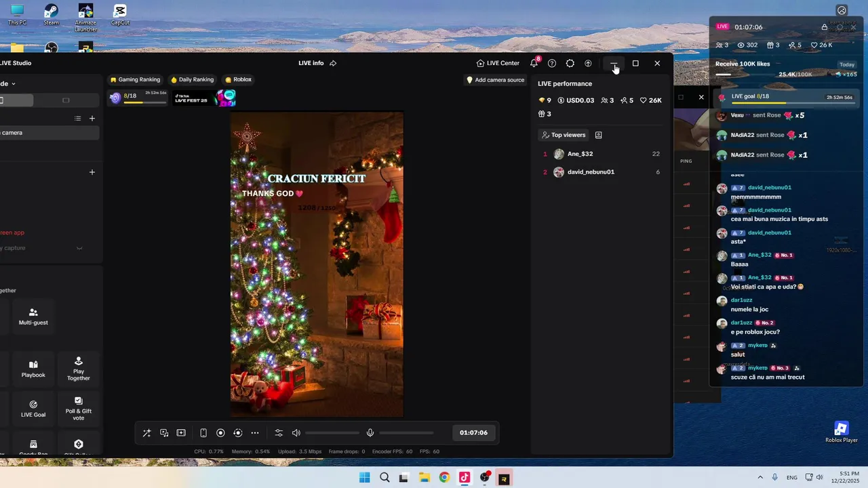The height and width of the screenshot is (488, 868).
Task: Open the CapCut desktop shortcut
Action: tap(120, 15)
